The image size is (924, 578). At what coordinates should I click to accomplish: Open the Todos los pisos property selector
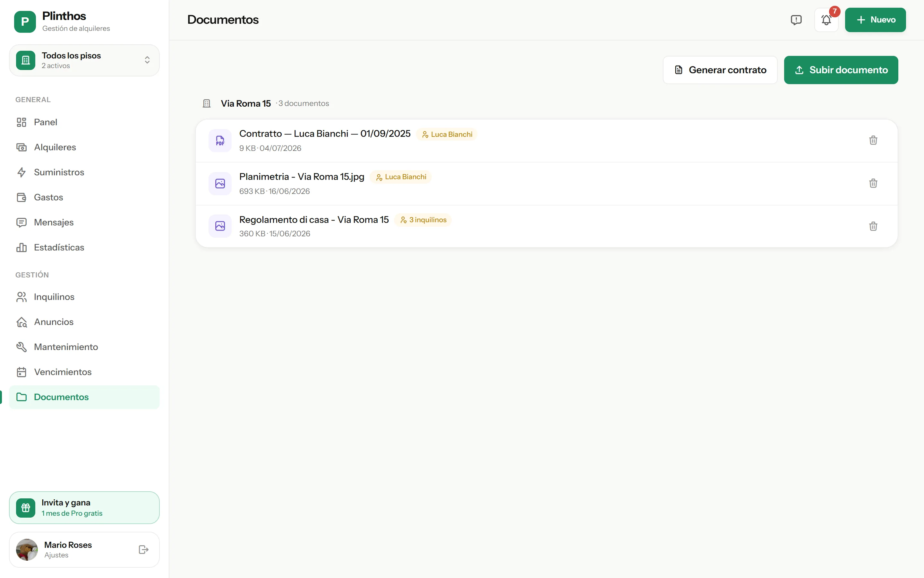(x=84, y=60)
